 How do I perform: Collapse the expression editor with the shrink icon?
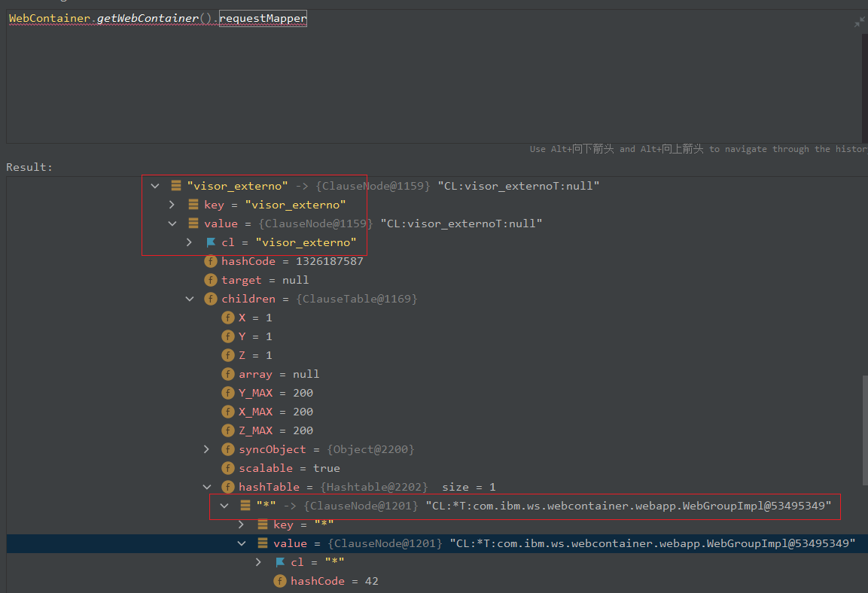click(859, 22)
